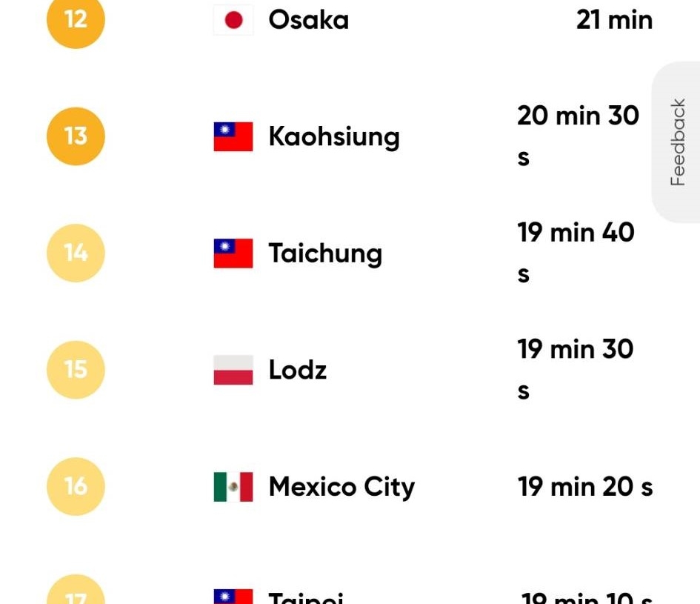
Task: Click the Taiwan flag beside Kaohsiung
Action: (233, 136)
